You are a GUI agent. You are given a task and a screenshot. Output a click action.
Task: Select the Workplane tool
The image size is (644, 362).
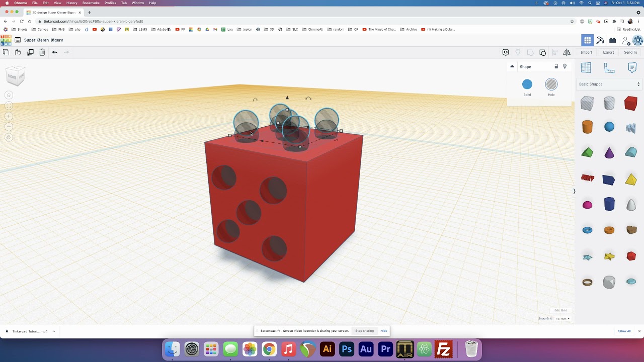point(586,68)
